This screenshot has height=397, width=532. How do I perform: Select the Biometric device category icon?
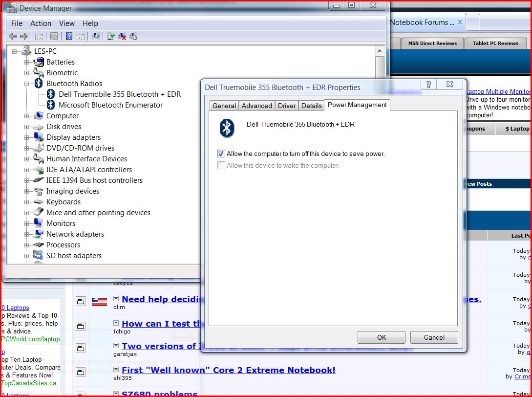(39, 72)
